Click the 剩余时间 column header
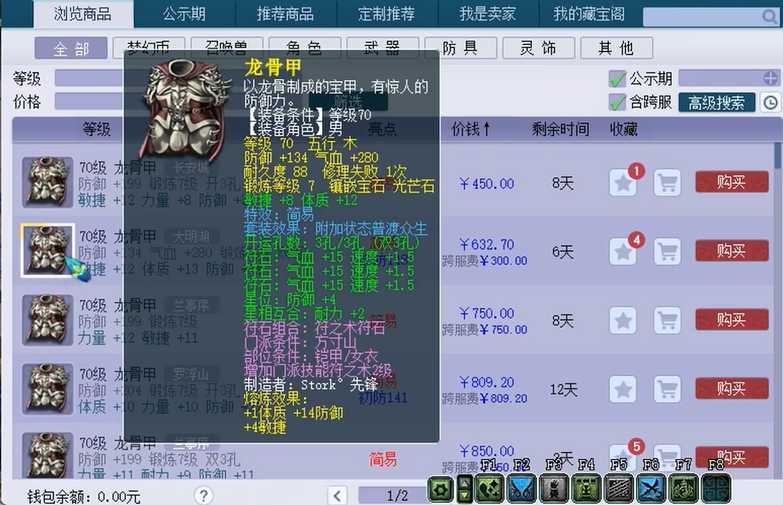The height and width of the screenshot is (505, 783). [x=560, y=129]
